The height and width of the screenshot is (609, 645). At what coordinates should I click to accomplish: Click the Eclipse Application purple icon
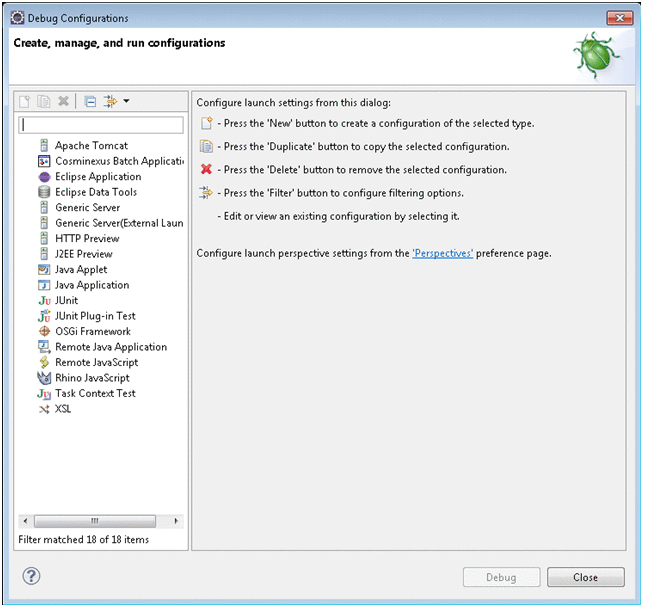coord(44,177)
